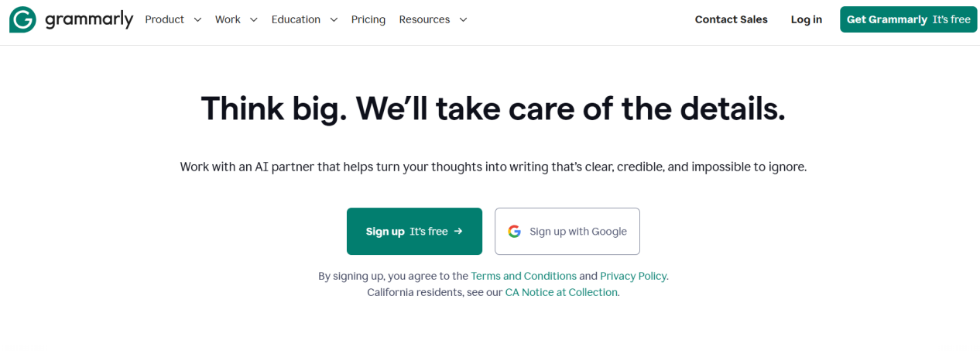Click the green Grammarly G logo icon
The width and height of the screenshot is (980, 351).
[x=22, y=19]
